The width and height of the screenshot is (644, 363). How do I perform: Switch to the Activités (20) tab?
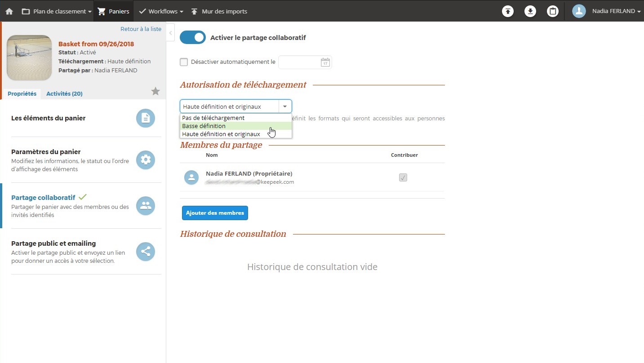click(64, 93)
